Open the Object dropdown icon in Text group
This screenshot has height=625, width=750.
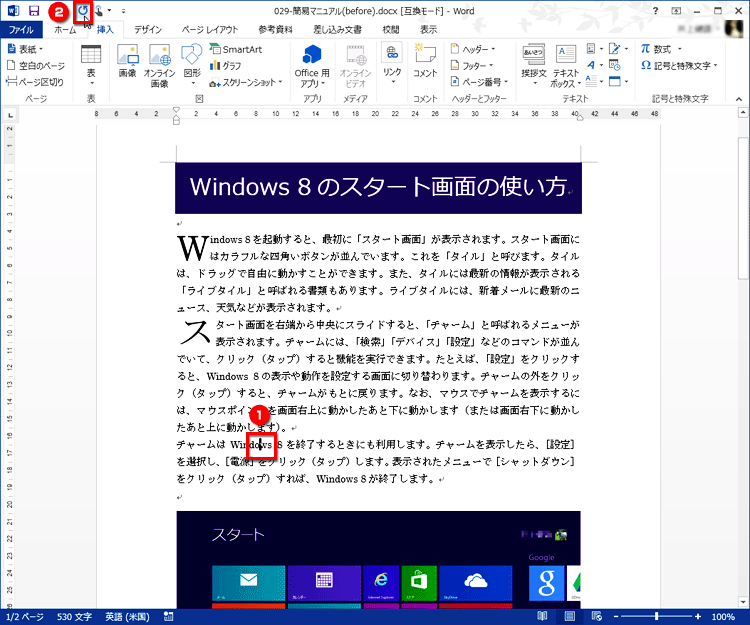tap(618, 81)
